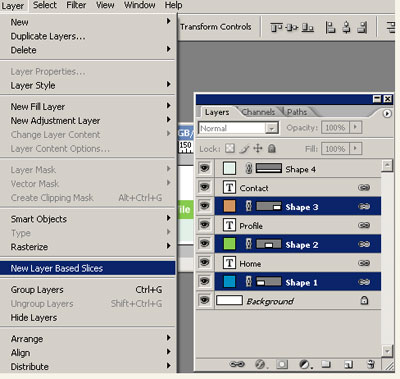Click link icon on Shape 3 layer

tap(364, 207)
